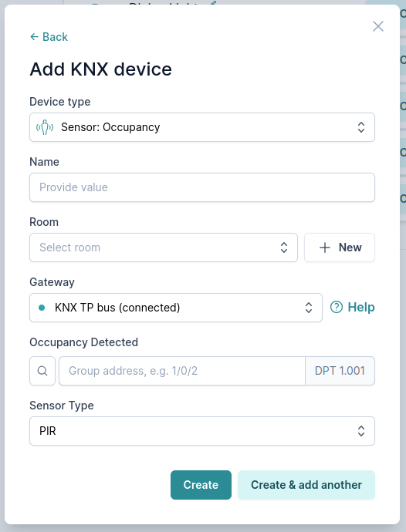Screen dimensions: 406x532
Task: Focus the Name input field
Action: tap(202, 187)
